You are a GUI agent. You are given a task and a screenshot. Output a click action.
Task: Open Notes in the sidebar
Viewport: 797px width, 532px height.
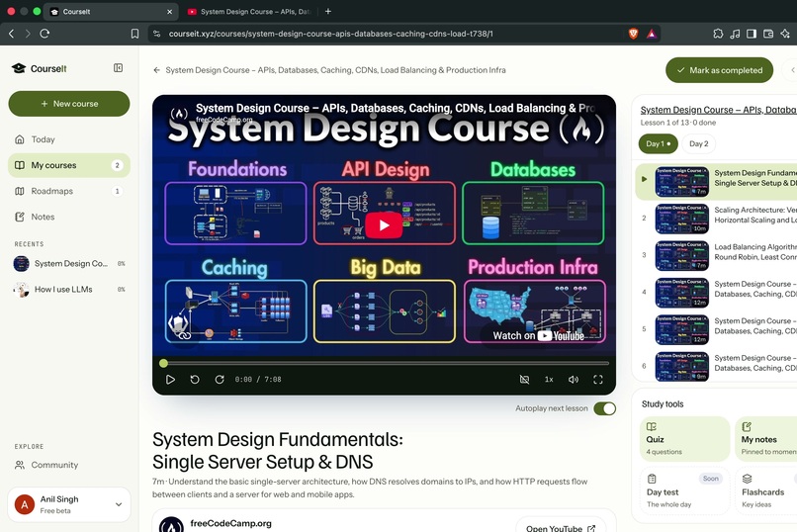[x=69, y=217]
